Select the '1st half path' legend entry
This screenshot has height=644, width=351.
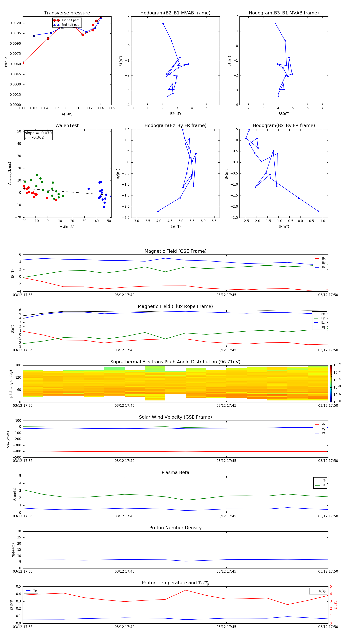67,20
